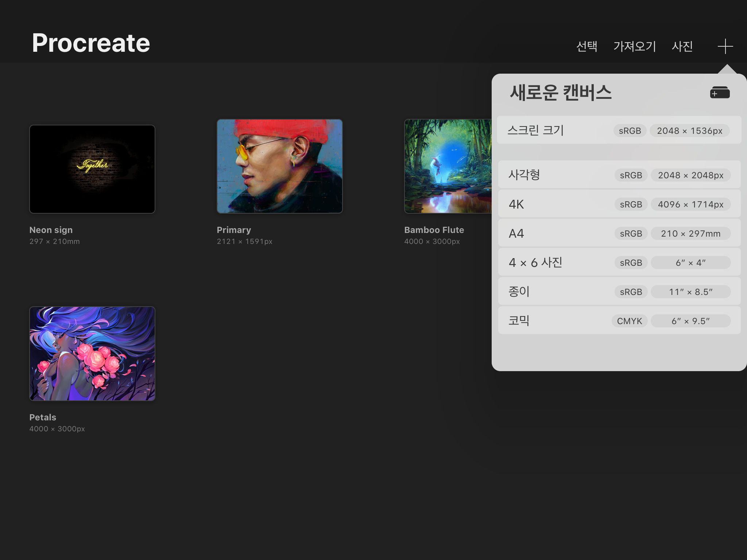The width and height of the screenshot is (747, 560).
Task: Open the custom canvas creation icon
Action: click(x=720, y=93)
